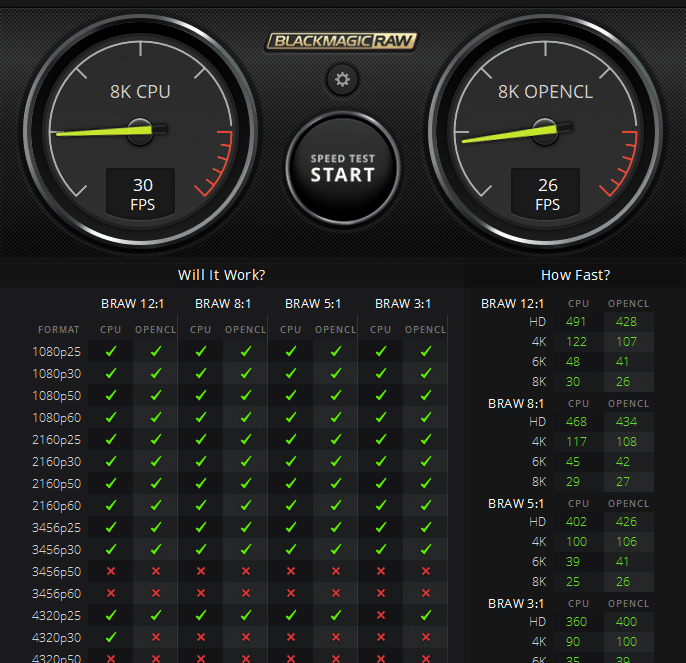This screenshot has width=686, height=663.
Task: Click BRAW 3:1 HD CPU value 360
Action: 576,622
